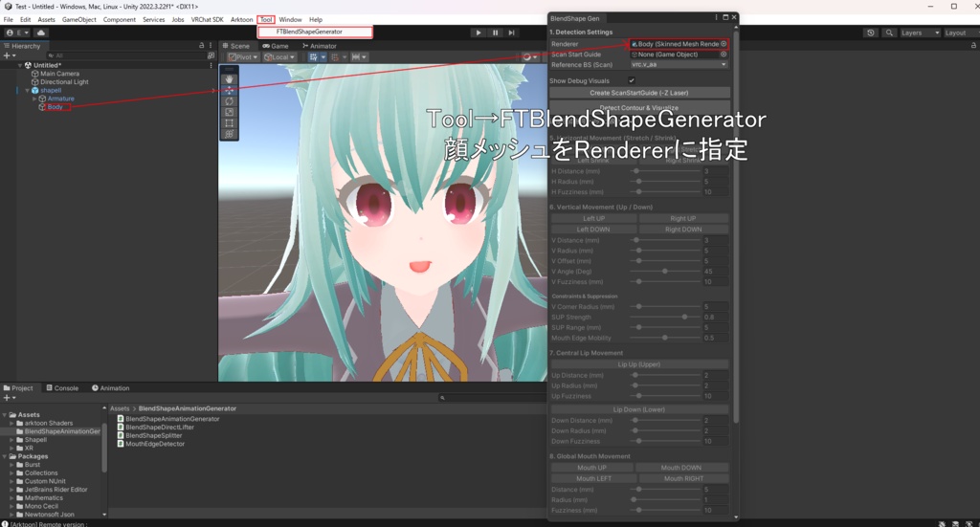This screenshot has width=980, height=527.
Task: Click Lip Up (Upper) button
Action: (x=638, y=364)
